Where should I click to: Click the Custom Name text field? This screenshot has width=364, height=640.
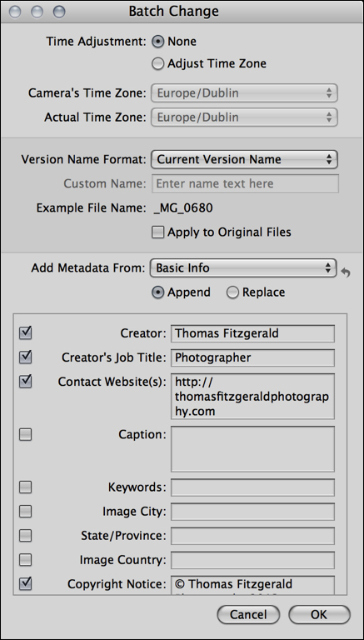coord(245,183)
